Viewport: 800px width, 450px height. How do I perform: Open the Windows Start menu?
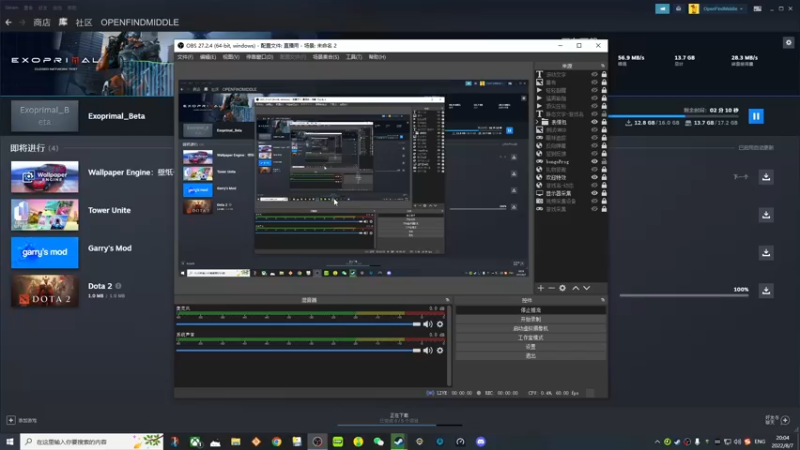10,442
